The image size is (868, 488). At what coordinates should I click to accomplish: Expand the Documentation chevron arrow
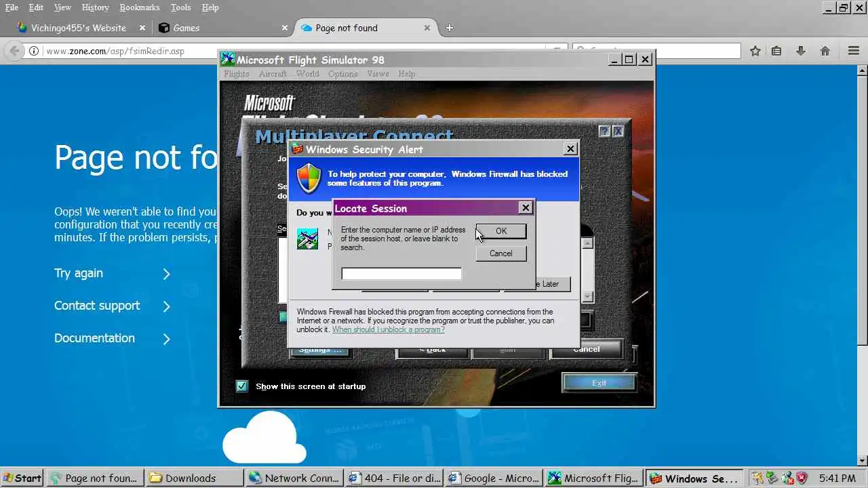point(167,339)
